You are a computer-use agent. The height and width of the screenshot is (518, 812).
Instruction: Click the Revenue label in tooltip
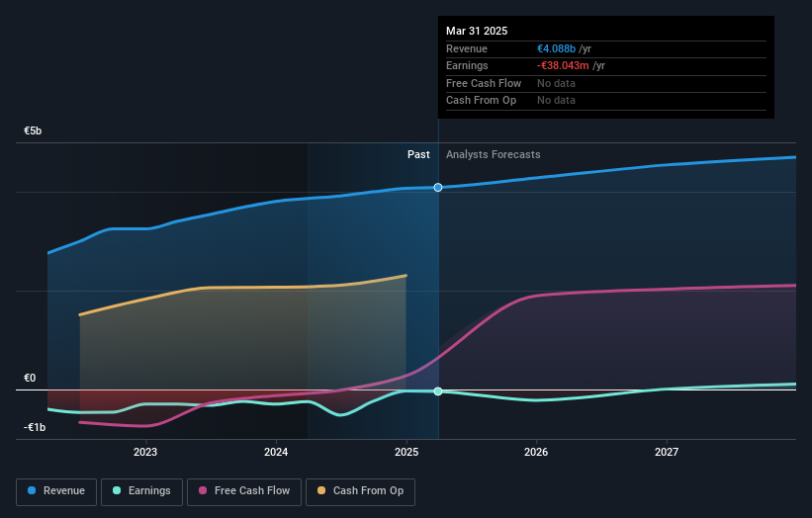click(x=467, y=48)
